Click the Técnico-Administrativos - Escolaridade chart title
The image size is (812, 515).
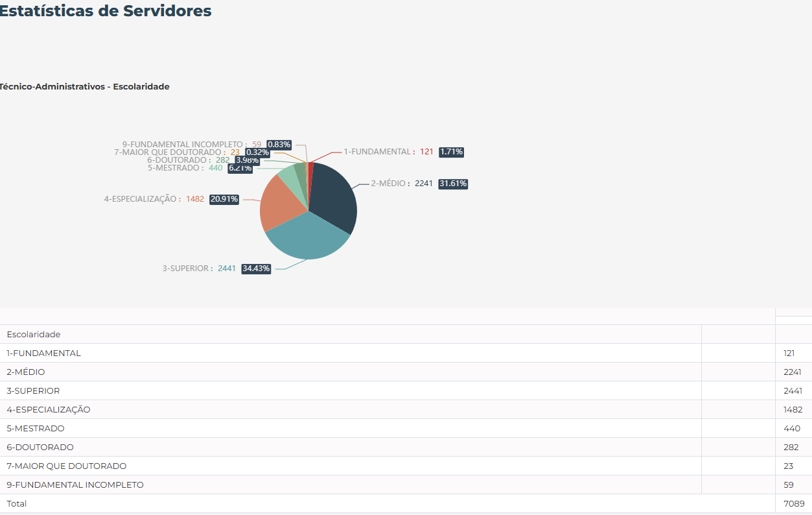84,87
